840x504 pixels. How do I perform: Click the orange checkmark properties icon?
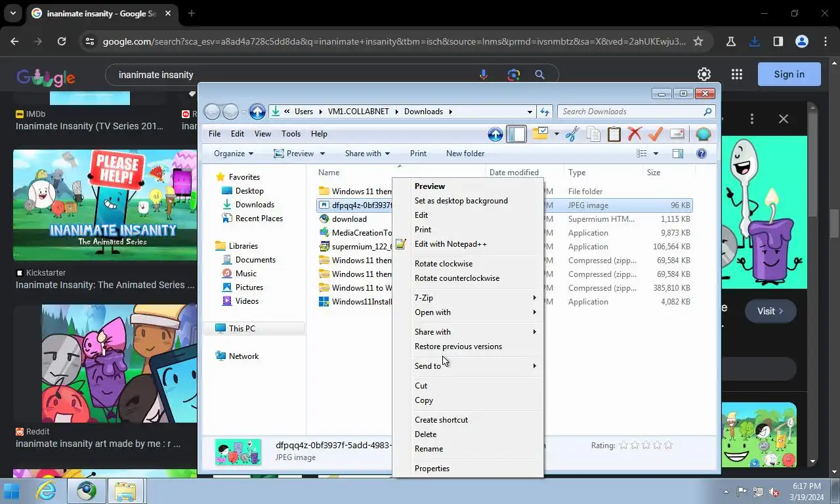(656, 134)
